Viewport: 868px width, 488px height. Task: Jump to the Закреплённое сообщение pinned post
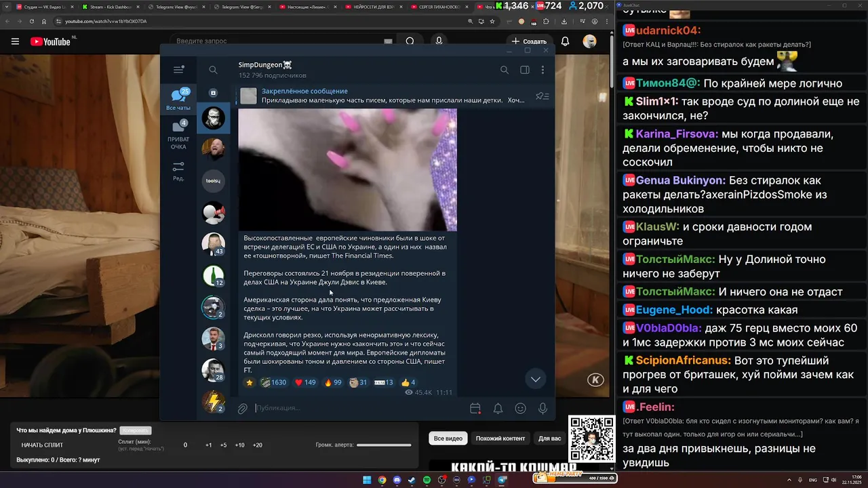coord(383,96)
